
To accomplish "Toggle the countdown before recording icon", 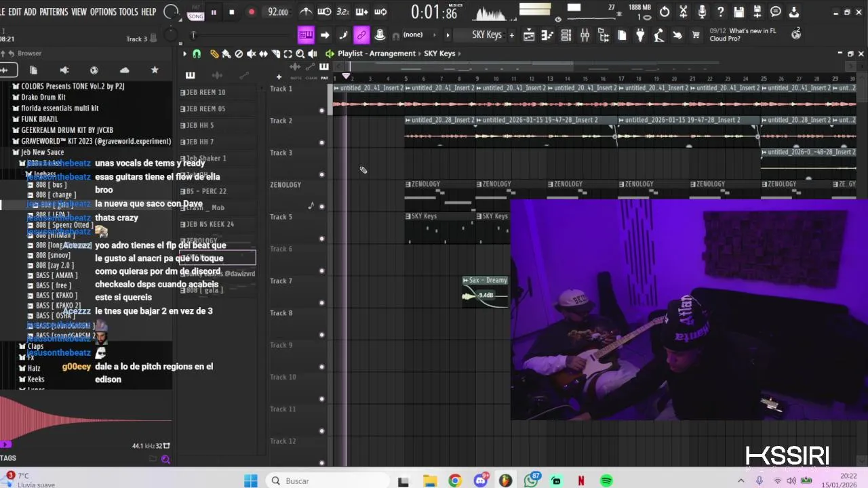I will click(x=343, y=12).
